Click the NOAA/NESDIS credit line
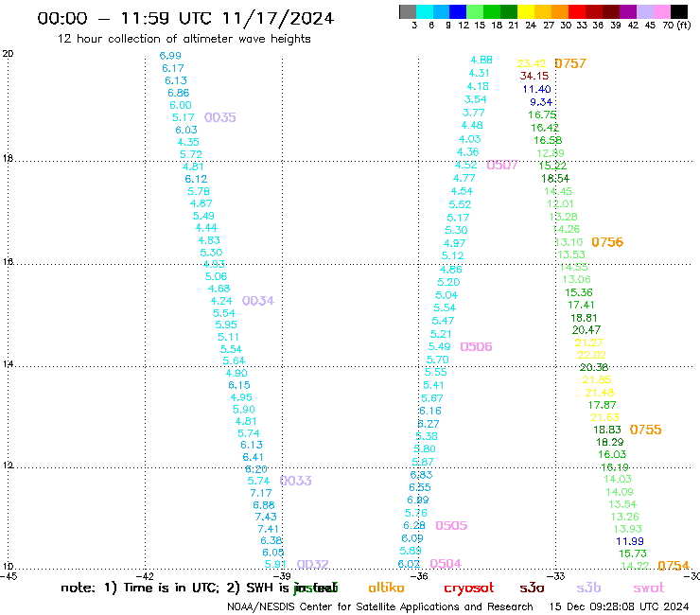The width and height of the screenshot is (700, 615). (380, 606)
